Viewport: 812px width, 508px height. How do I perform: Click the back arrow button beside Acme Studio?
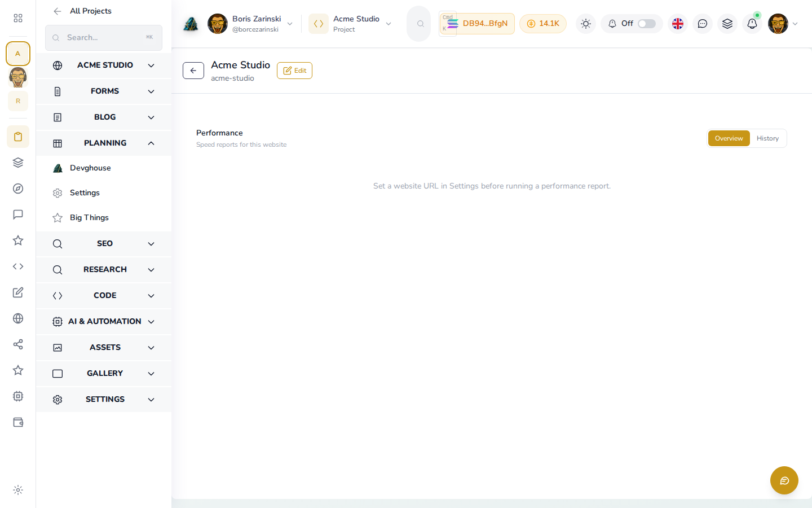[x=193, y=71]
